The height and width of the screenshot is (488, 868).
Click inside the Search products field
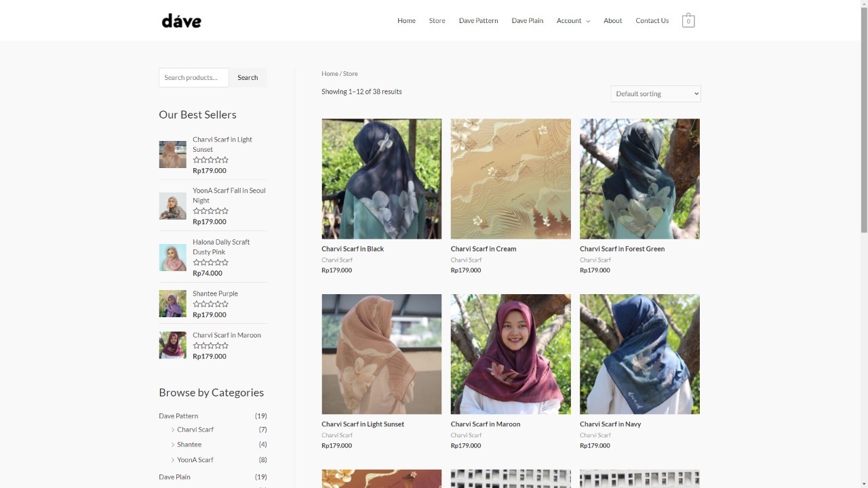click(x=194, y=78)
